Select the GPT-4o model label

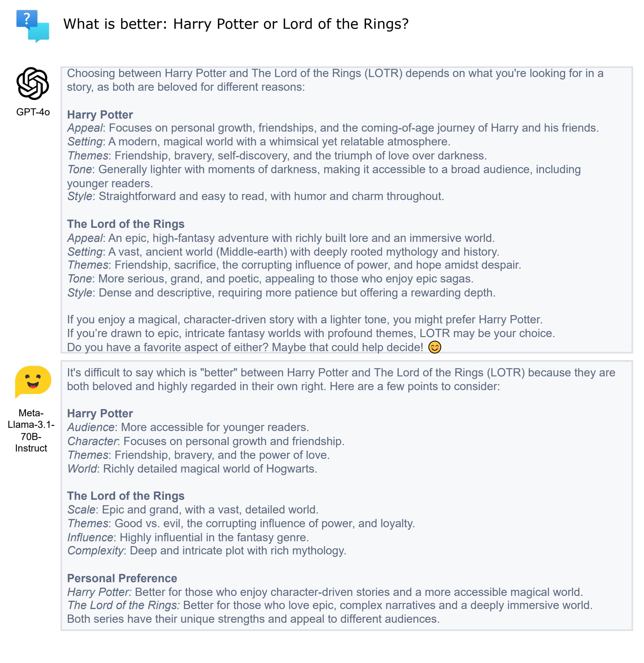point(33,112)
